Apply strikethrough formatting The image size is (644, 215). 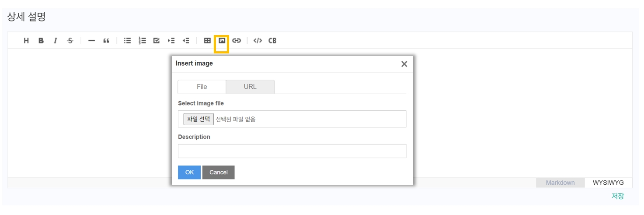(70, 41)
